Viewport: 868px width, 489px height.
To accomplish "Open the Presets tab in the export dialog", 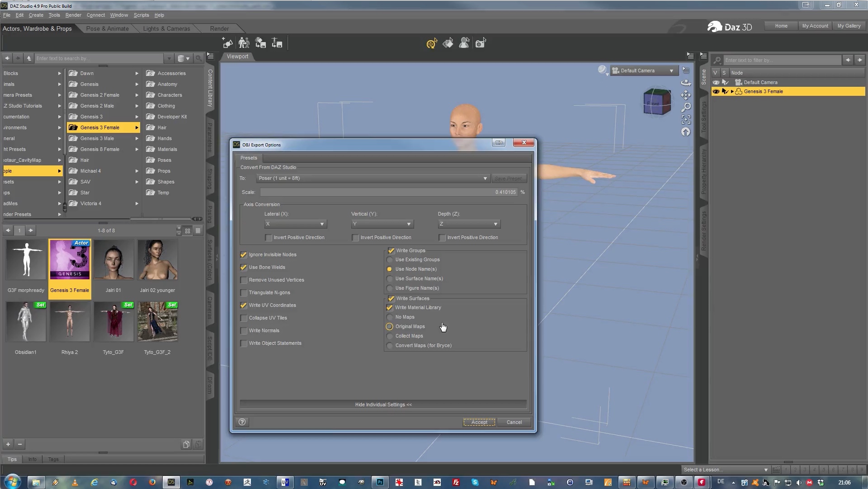I will pyautogui.click(x=249, y=158).
